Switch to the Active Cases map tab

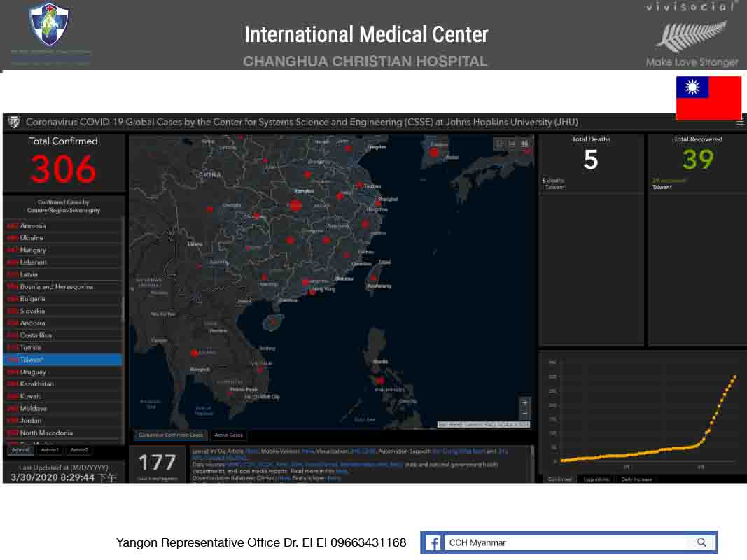(229, 435)
